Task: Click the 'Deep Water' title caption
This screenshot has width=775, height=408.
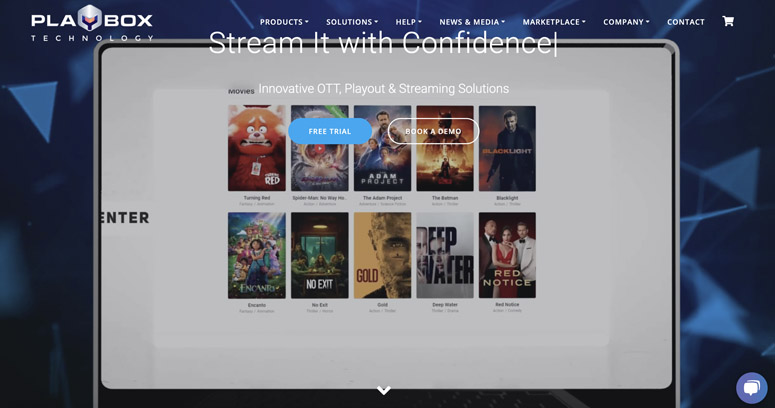Action: point(445,305)
